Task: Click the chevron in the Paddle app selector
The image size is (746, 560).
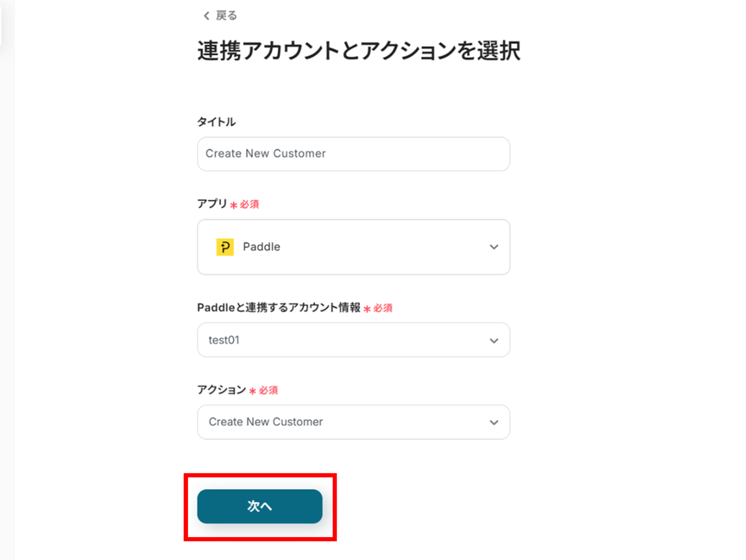Action: (x=494, y=247)
